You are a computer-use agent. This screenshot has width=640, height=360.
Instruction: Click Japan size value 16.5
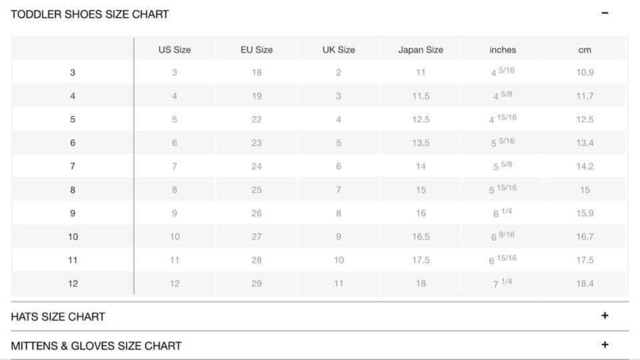point(420,237)
